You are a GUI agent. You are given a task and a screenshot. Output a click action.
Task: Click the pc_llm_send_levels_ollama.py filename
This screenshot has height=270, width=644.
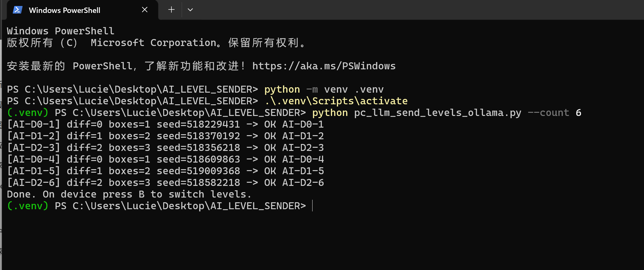click(x=437, y=113)
